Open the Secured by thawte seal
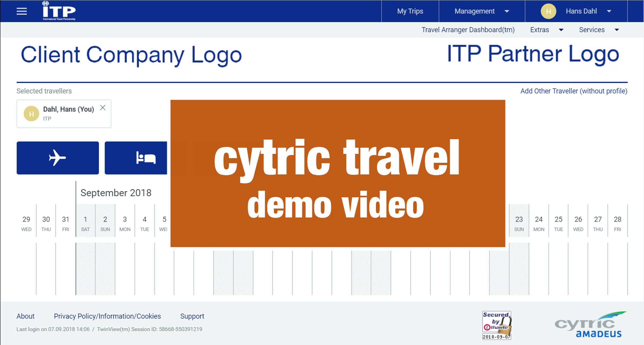Image resolution: width=644 pixels, height=345 pixels. (497, 325)
